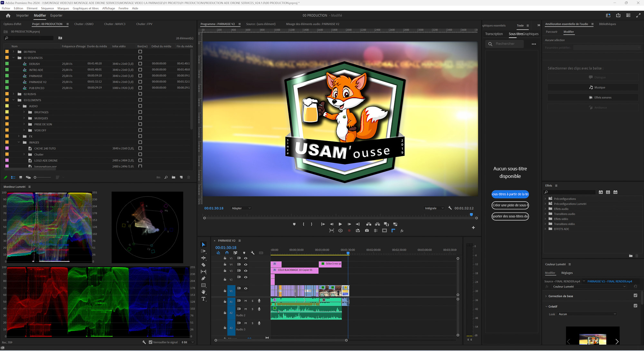Viewport: 644px width, 351px height.
Task: Click the Program monitor playhead scrub bar
Action: point(340,215)
